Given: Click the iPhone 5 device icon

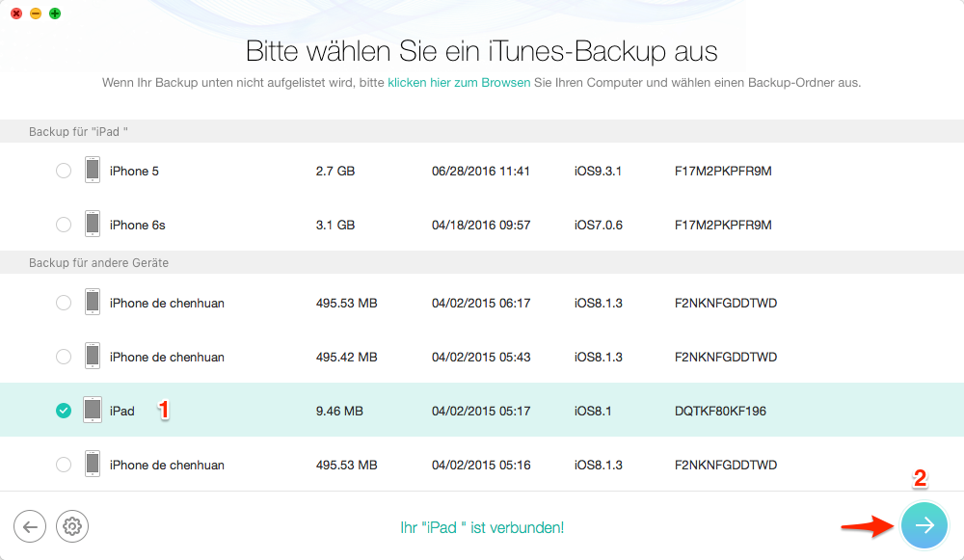Looking at the screenshot, I should [x=93, y=171].
